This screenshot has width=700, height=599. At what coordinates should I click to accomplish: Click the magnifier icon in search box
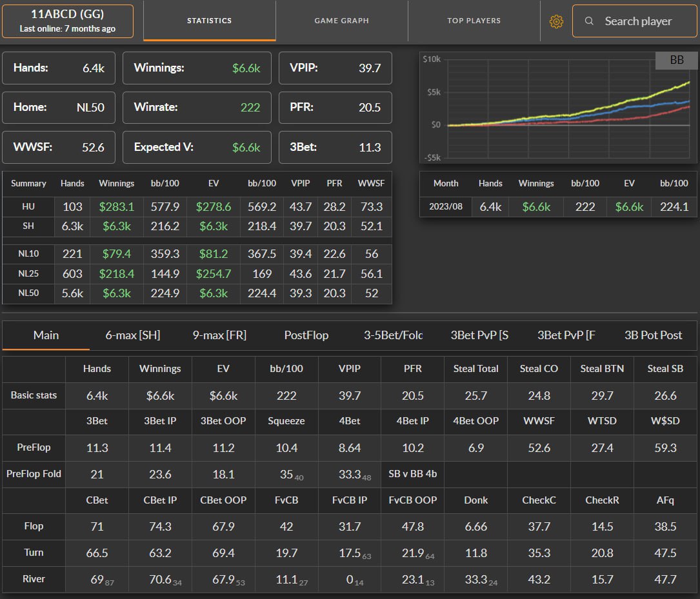coord(589,21)
